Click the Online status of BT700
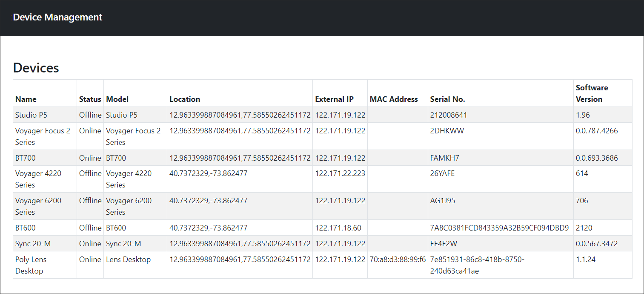The height and width of the screenshot is (294, 644). pos(90,158)
